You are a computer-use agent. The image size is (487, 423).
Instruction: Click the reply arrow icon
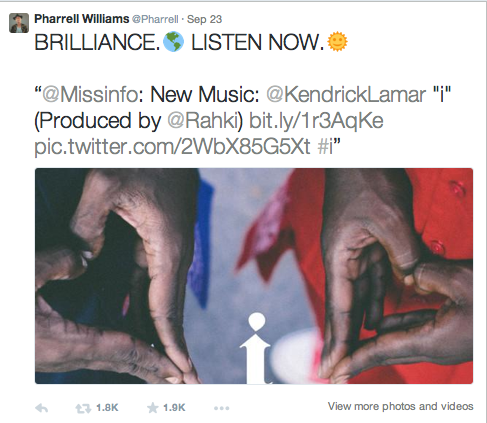pos(42,408)
